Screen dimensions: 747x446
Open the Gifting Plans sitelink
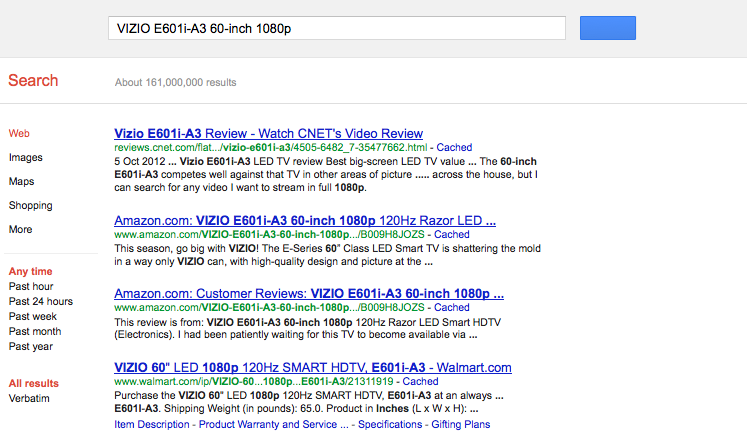click(461, 424)
